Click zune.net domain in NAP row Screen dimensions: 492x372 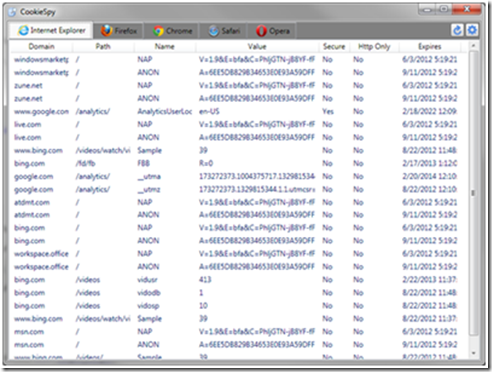coord(28,85)
